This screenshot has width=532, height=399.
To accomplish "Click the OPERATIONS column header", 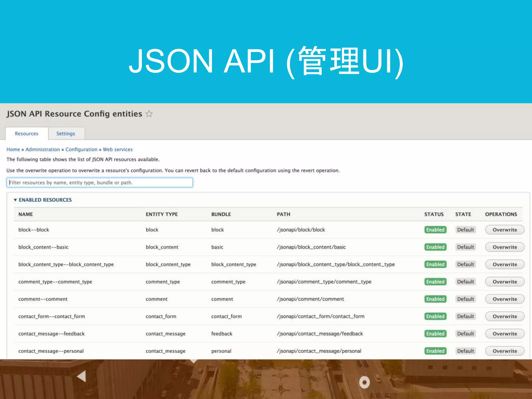I will pos(501,214).
